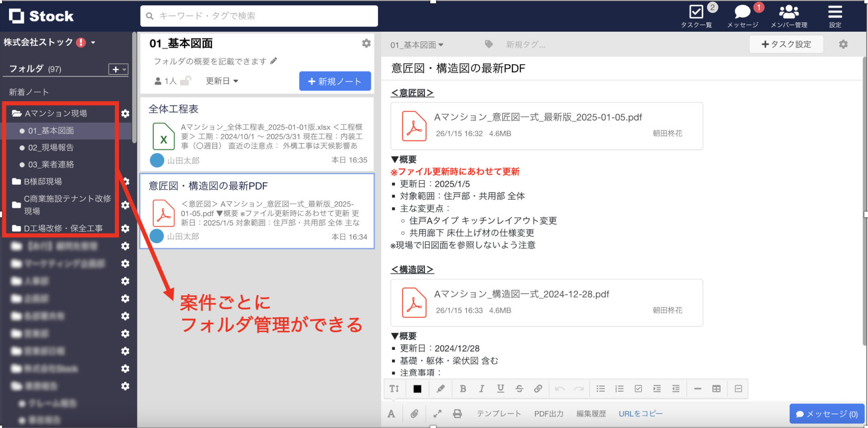868x428 pixels.
Task: Open the メッセージ speech bubble icon
Action: (x=742, y=12)
